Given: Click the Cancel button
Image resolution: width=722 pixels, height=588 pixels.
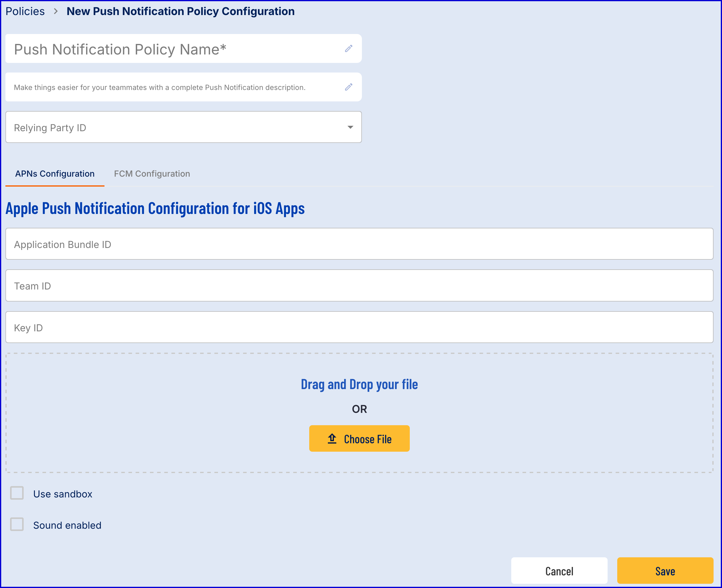Looking at the screenshot, I should [559, 571].
